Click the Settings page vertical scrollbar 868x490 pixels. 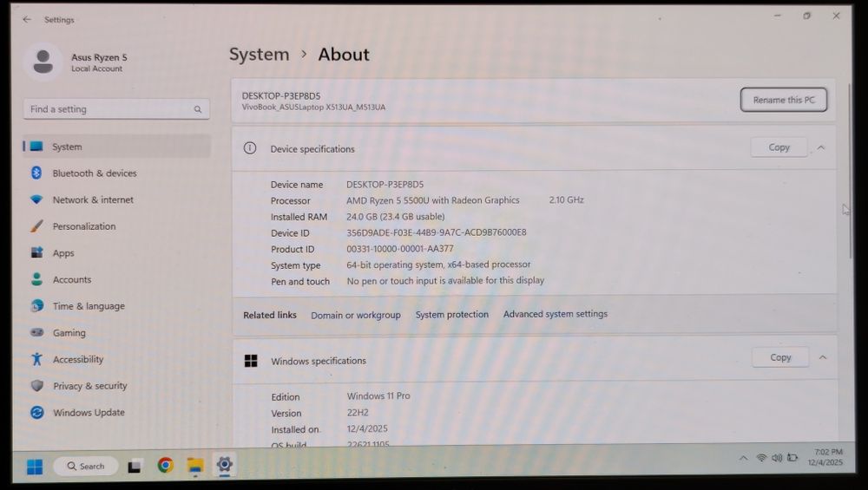click(x=851, y=172)
